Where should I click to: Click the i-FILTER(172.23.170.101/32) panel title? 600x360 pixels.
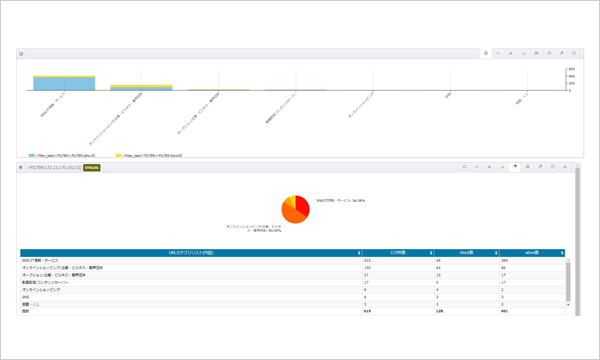[55, 168]
